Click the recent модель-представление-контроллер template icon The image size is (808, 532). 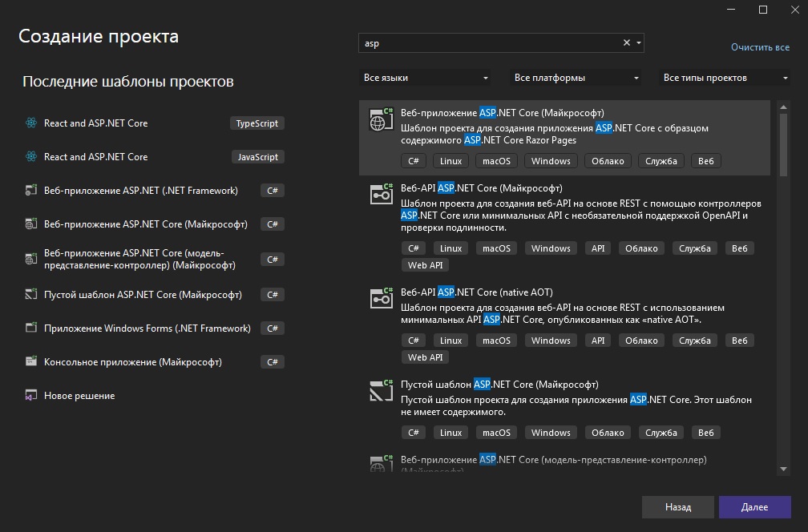(x=31, y=259)
